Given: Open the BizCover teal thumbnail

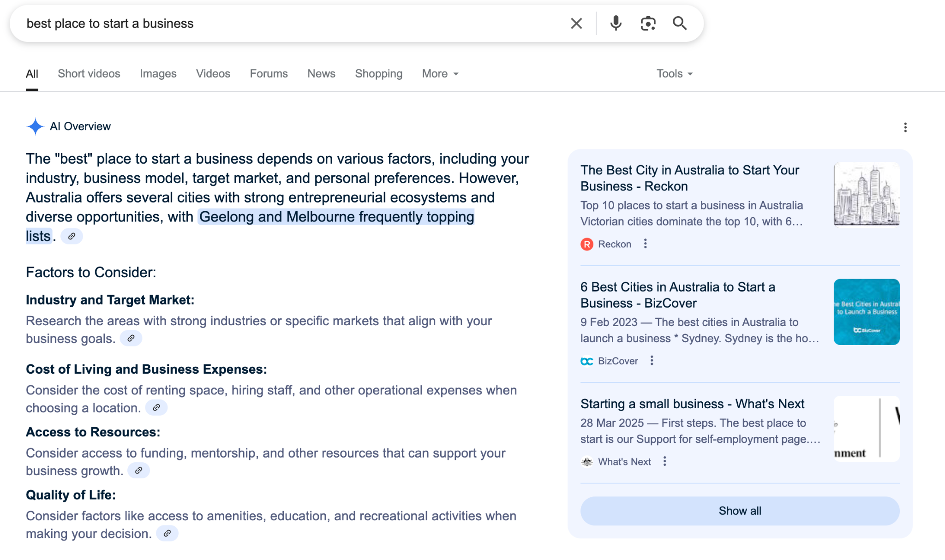Looking at the screenshot, I should 867,312.
